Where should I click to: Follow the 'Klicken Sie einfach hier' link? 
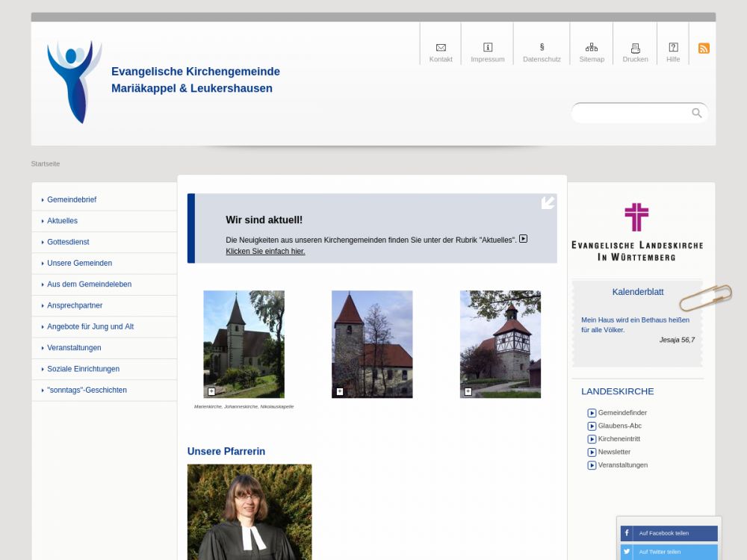coord(265,252)
